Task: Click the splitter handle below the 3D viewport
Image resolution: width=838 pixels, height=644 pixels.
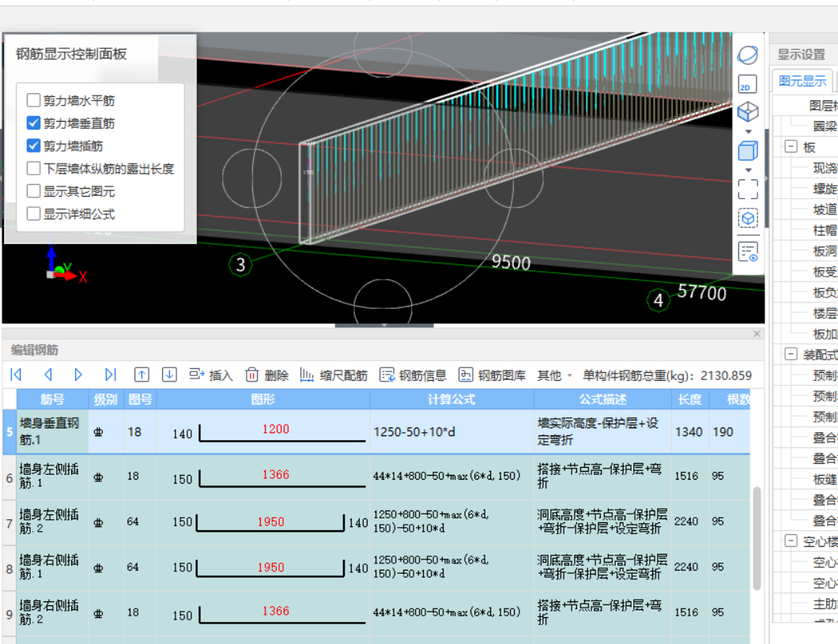Action: (x=384, y=326)
